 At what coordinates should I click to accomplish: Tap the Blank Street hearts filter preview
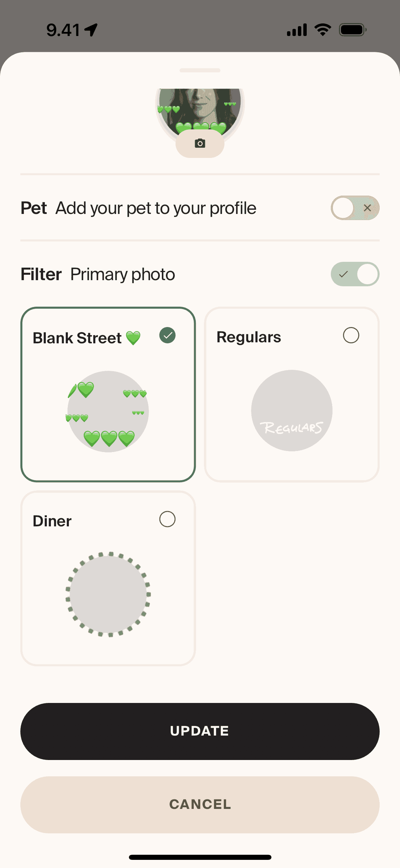(108, 411)
